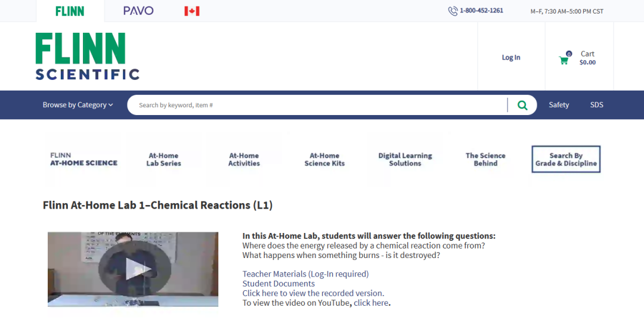Open the Safety link in navigation bar
644x323 pixels.
559,105
